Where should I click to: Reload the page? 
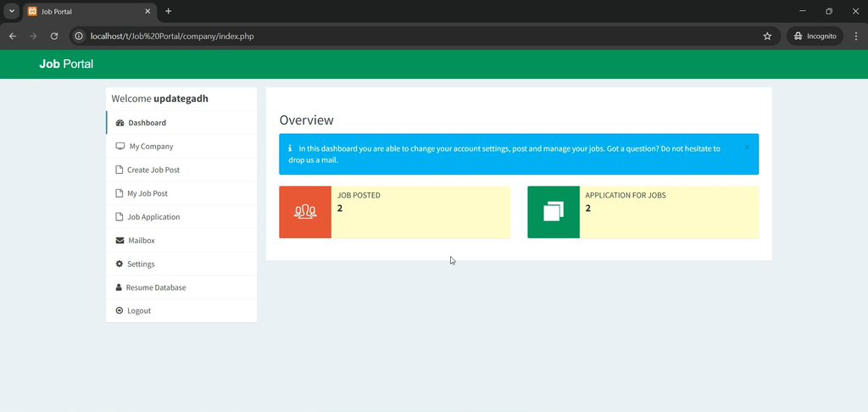click(x=54, y=36)
